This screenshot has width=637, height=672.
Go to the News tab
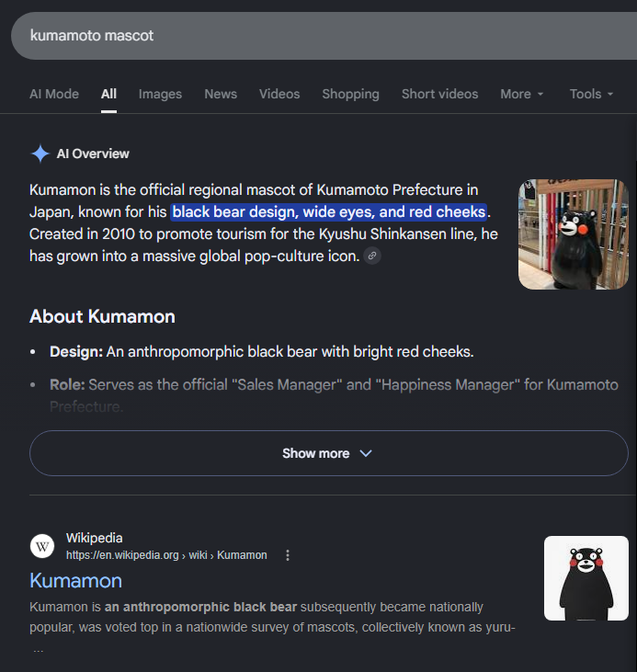tap(221, 94)
